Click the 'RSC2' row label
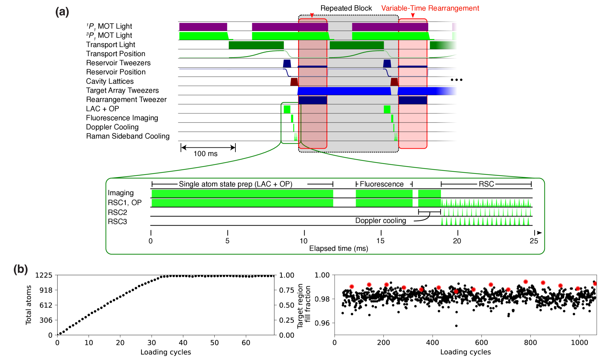 point(117,212)
